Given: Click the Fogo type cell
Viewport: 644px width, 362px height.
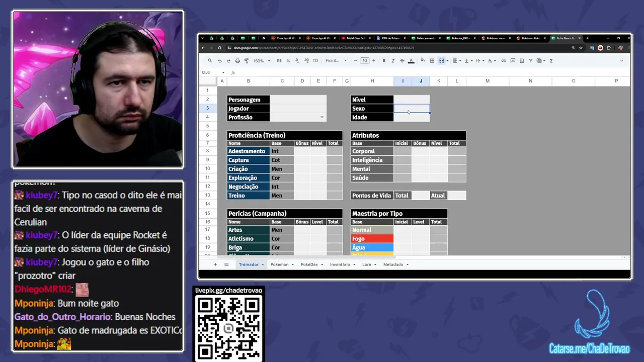Looking at the screenshot, I should (x=372, y=239).
